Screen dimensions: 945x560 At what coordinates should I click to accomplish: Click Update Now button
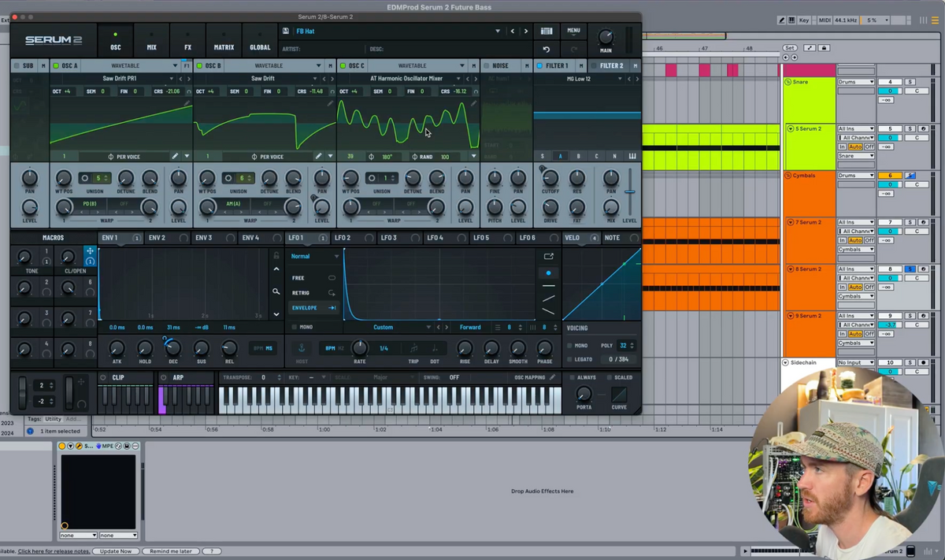click(x=116, y=551)
